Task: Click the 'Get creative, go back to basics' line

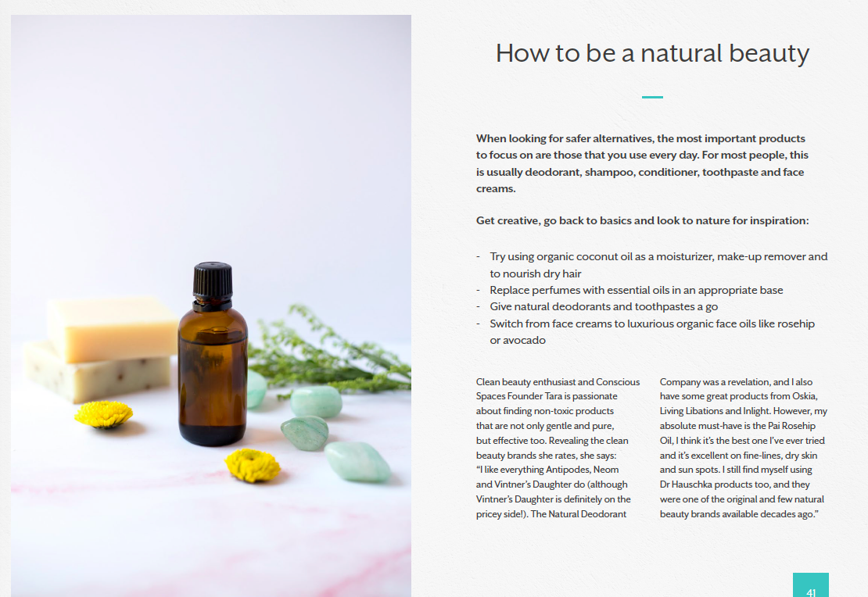Action: coord(642,221)
